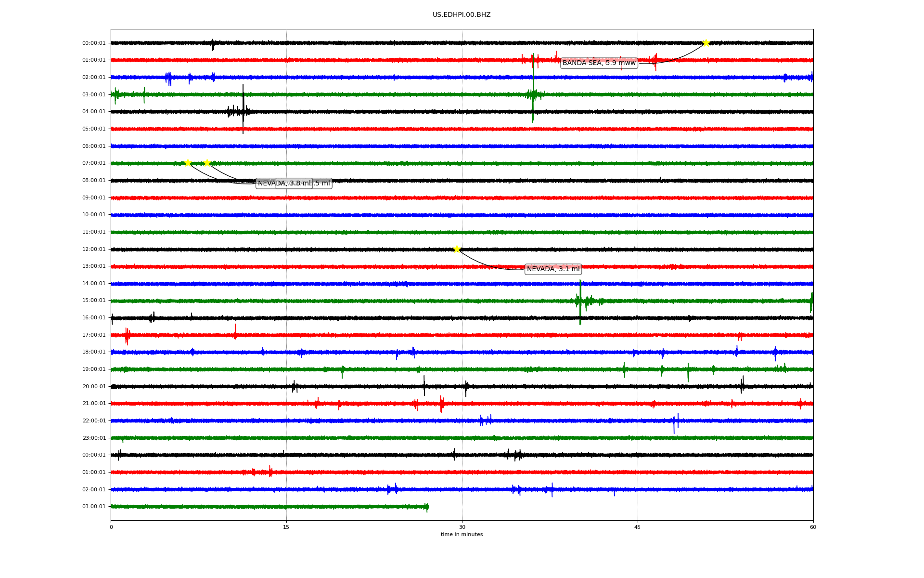Click the 07:00:01 row time label
The image size is (924, 578).
pos(94,163)
